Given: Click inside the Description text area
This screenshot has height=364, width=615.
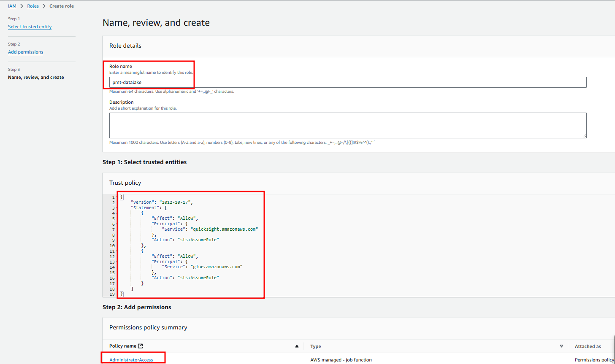Looking at the screenshot, I should click(x=347, y=125).
